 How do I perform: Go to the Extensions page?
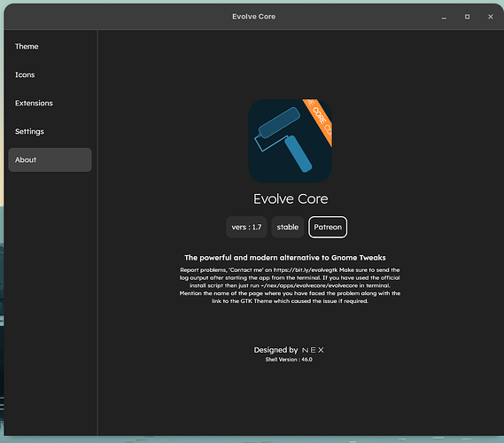50,103
